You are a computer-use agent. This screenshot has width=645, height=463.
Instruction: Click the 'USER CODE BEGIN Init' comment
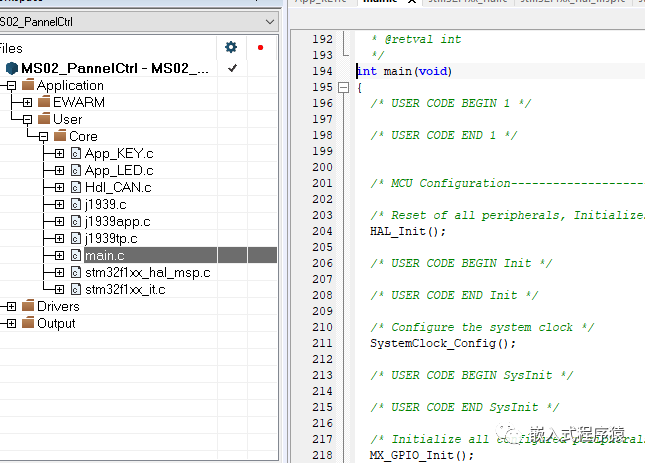pos(461,263)
